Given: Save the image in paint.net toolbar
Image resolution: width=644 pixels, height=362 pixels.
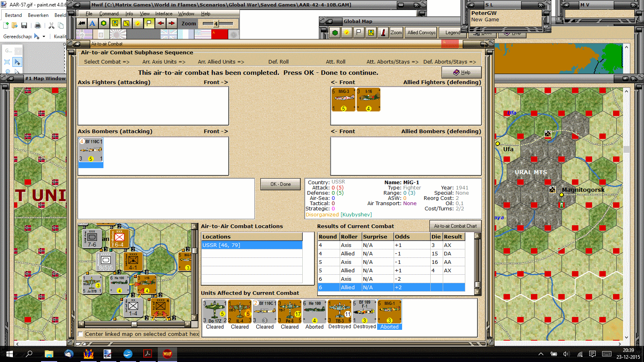Looking at the screenshot, I should point(24,26).
